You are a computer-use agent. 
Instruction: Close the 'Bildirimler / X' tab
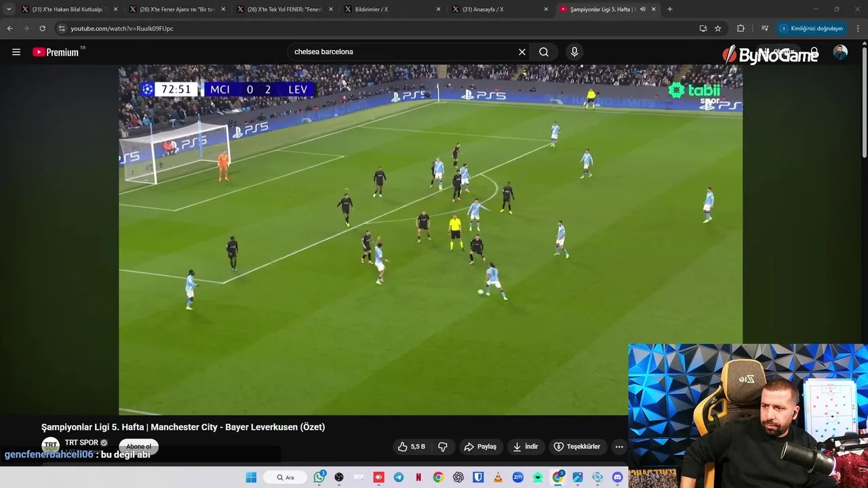coord(438,9)
